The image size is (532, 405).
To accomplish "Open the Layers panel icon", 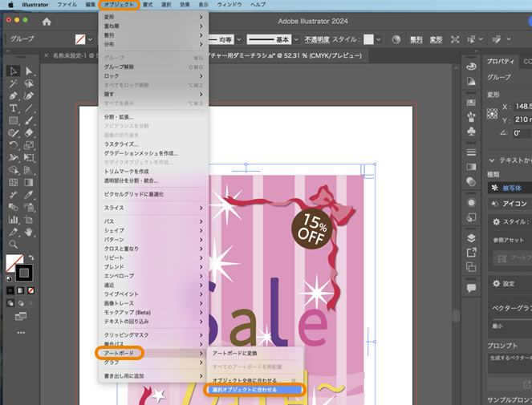I will click(471, 238).
